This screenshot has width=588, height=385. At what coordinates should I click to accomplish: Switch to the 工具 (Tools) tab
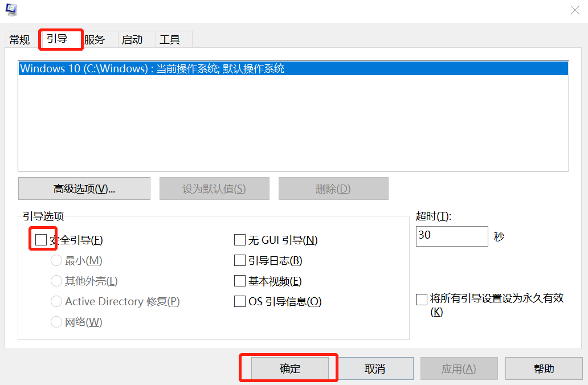pyautogui.click(x=172, y=39)
